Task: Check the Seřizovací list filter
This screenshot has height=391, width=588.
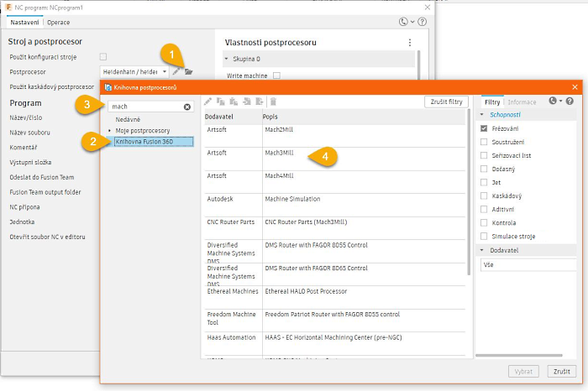Action: pos(484,155)
